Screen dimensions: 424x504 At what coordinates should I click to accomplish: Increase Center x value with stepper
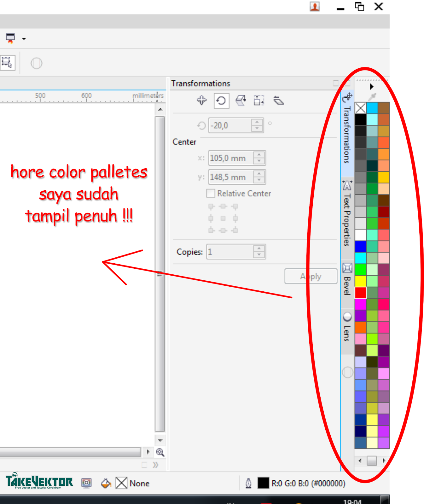[259, 155]
